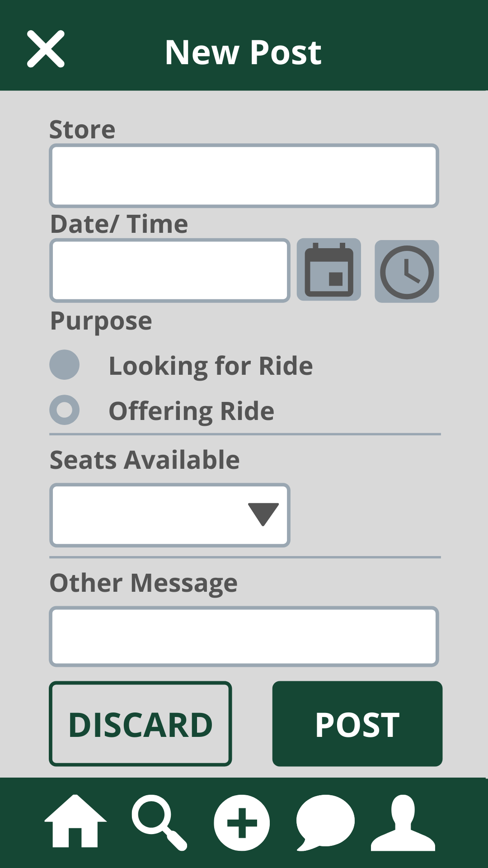Select the Looking for Ride radio button

pyautogui.click(x=65, y=365)
